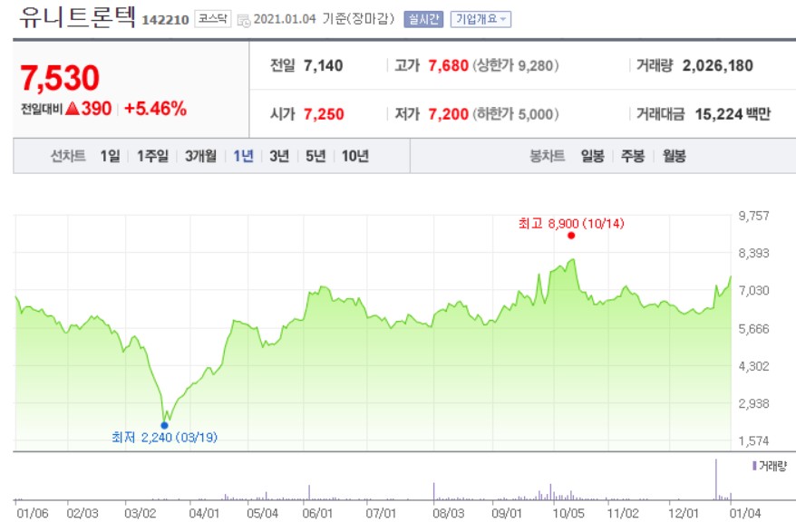Click the 10/05 x-axis date label
796x532 pixels.
568,513
